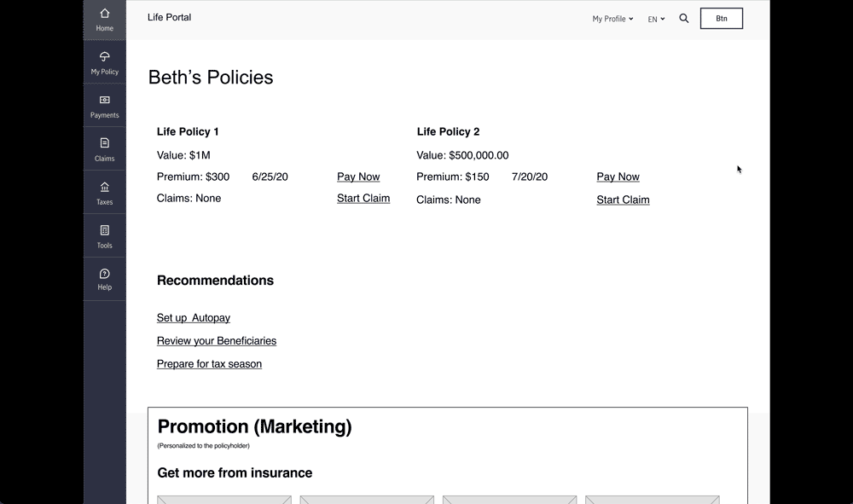This screenshot has width=853, height=504.
Task: Click the Beth's Policies heading
Action: 211,78
